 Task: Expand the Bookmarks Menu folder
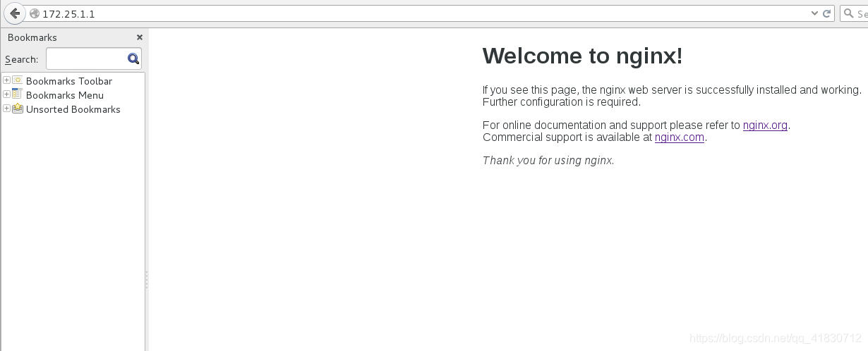point(7,94)
